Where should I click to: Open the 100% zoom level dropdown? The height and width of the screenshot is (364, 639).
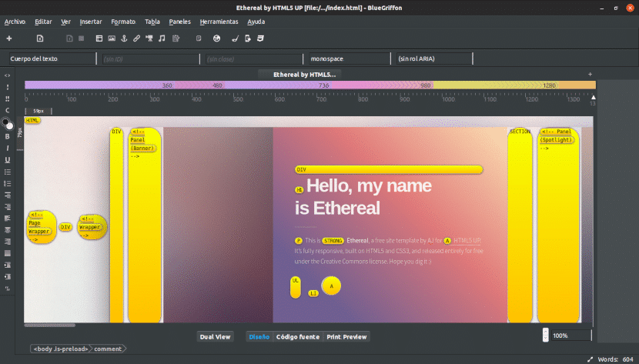[x=571, y=336]
